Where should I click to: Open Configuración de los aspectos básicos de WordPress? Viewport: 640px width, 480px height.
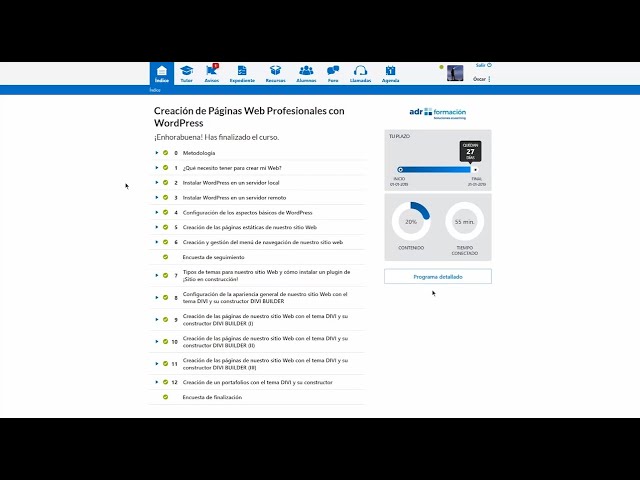pos(247,213)
